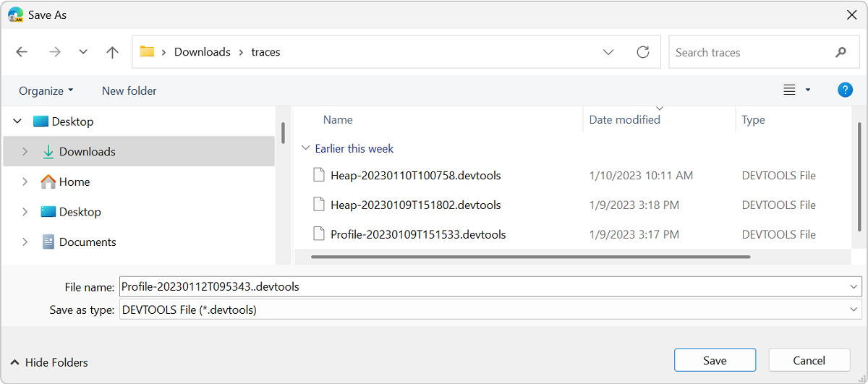Collapse the Earlier this week group
The height and width of the screenshot is (384, 868).
[x=305, y=148]
